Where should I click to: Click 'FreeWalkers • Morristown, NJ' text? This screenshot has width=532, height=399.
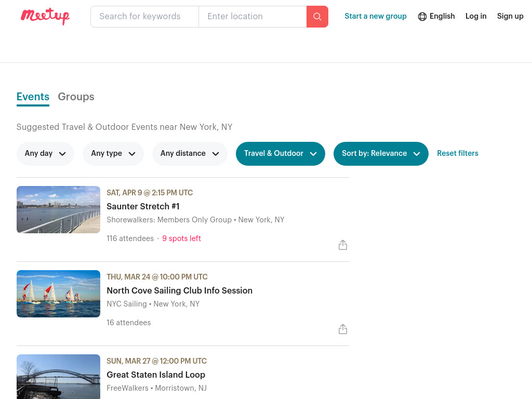[x=156, y=388]
